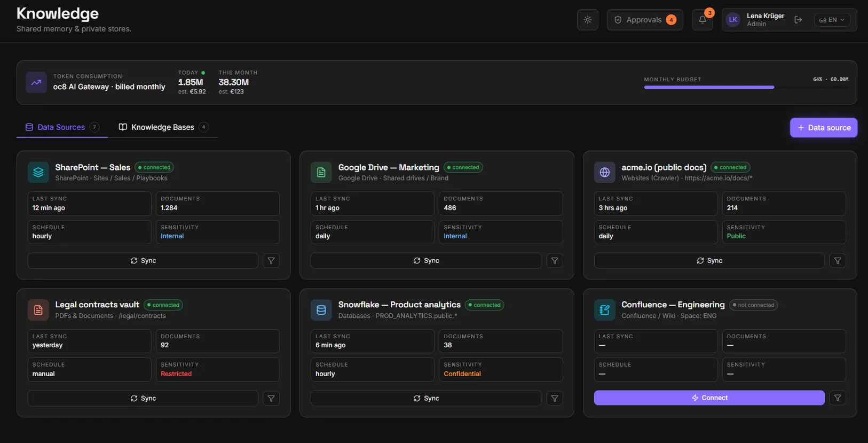Click the 1.85M today token value
This screenshot has width=868, height=443.
point(191,82)
